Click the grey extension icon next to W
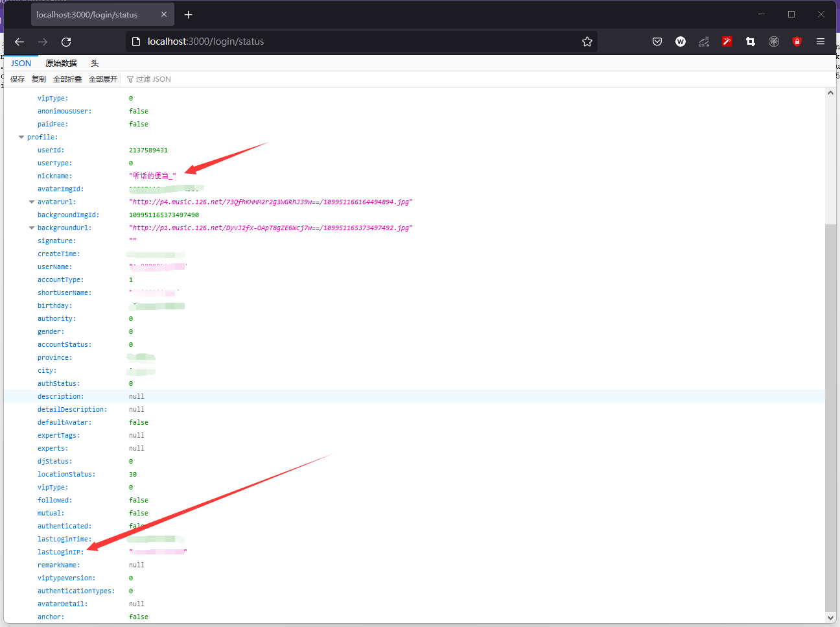 (704, 41)
